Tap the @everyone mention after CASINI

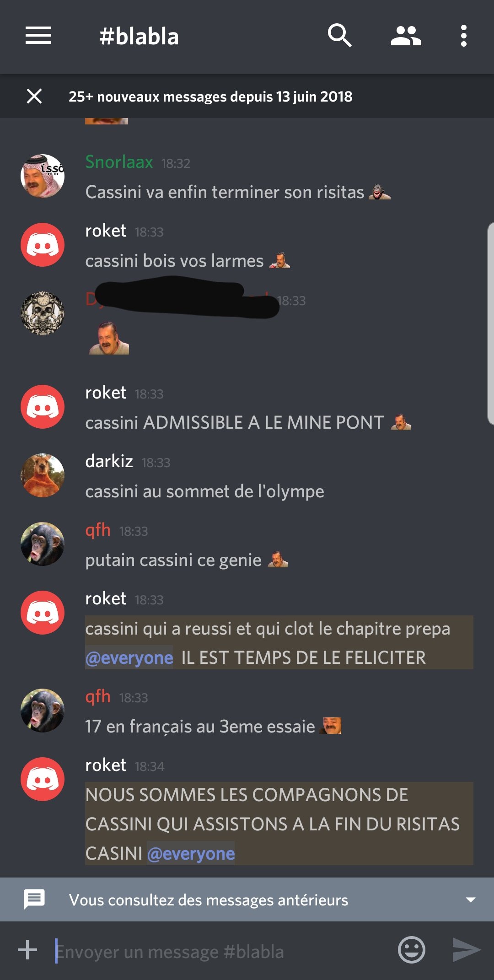(x=191, y=854)
